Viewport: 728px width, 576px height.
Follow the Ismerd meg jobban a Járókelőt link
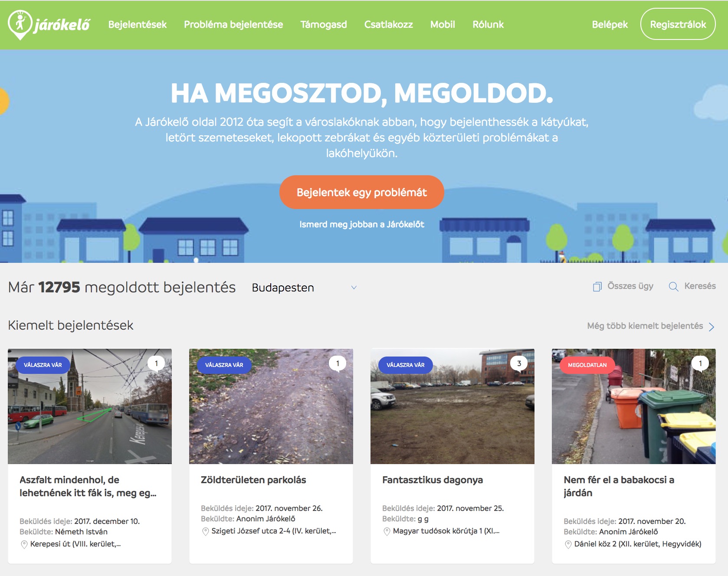click(x=361, y=224)
